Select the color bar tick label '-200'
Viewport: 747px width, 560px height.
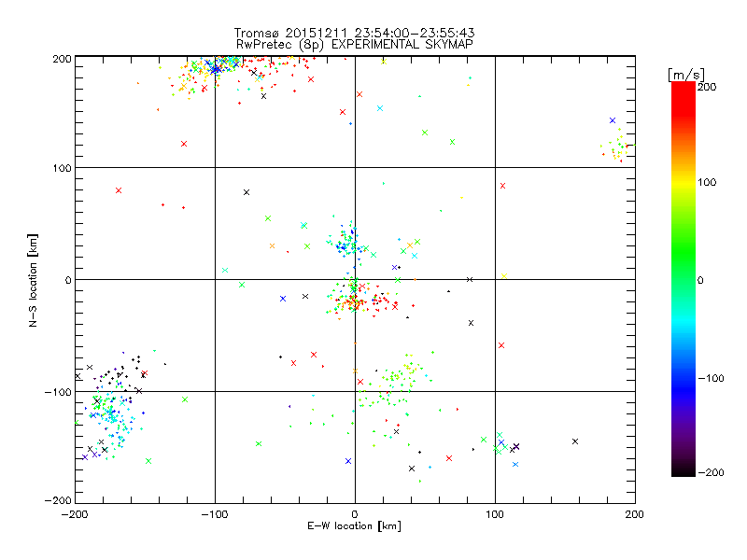(711, 472)
